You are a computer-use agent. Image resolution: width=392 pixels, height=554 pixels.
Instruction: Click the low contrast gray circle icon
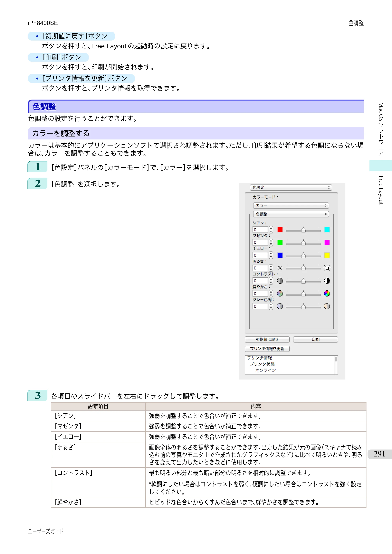(x=280, y=281)
